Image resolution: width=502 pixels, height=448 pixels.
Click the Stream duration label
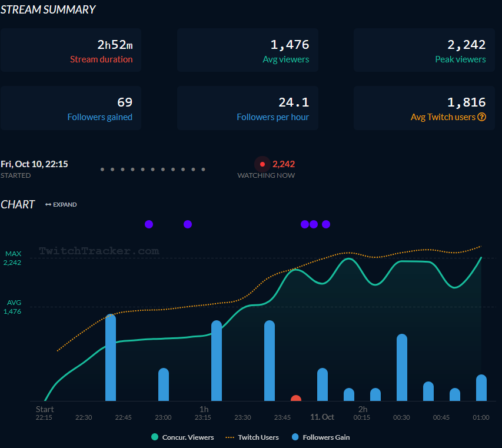coord(101,59)
